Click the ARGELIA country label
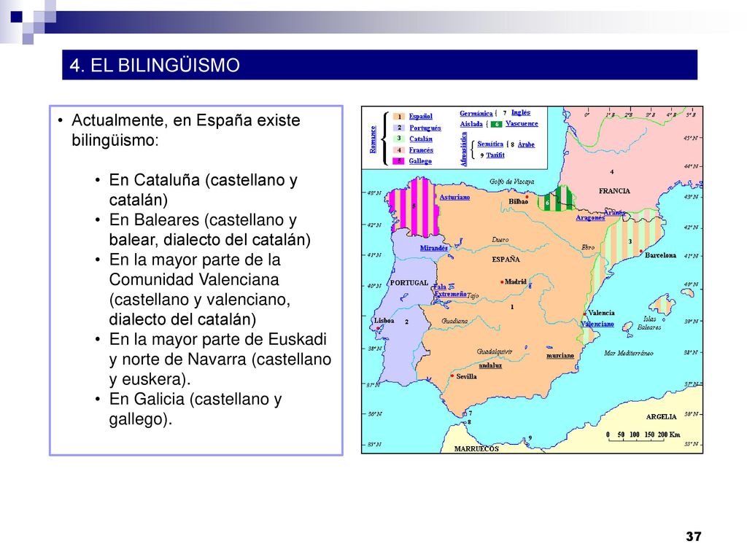The height and width of the screenshot is (560, 747). [x=661, y=416]
